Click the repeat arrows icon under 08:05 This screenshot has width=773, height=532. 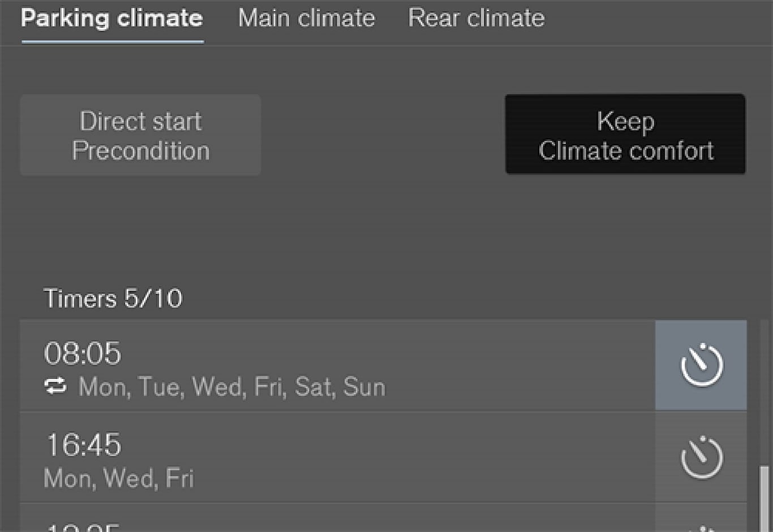(55, 387)
